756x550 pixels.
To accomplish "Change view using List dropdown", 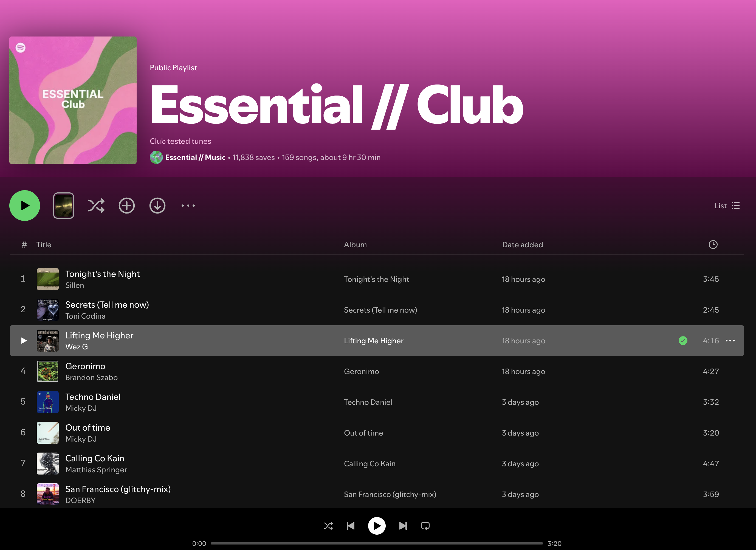I will point(727,206).
